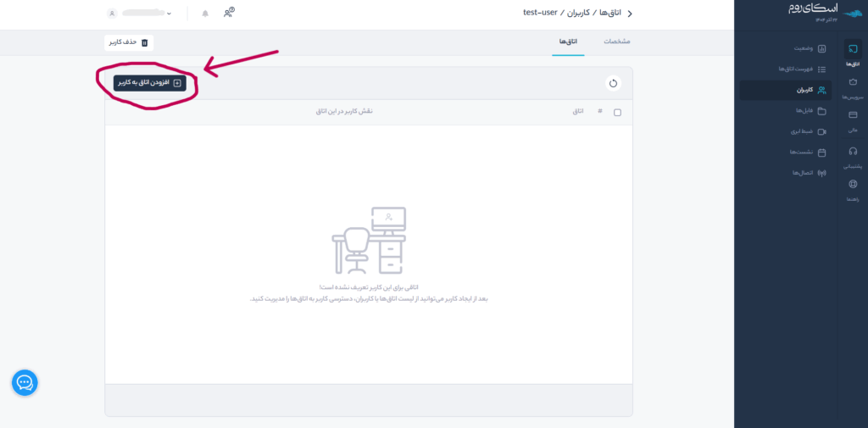868x428 pixels.
Task: Click the notifications bell icon
Action: 205,14
